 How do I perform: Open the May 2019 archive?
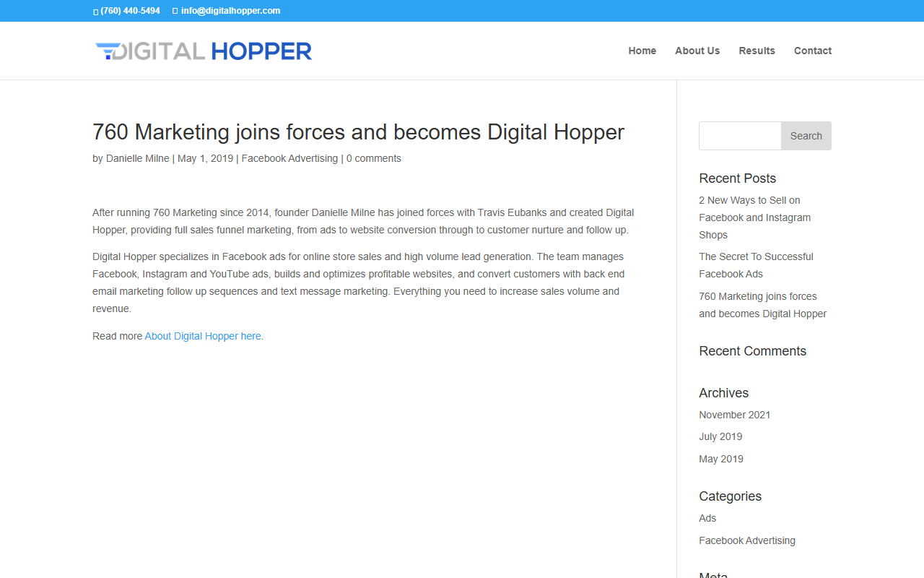[x=721, y=459]
